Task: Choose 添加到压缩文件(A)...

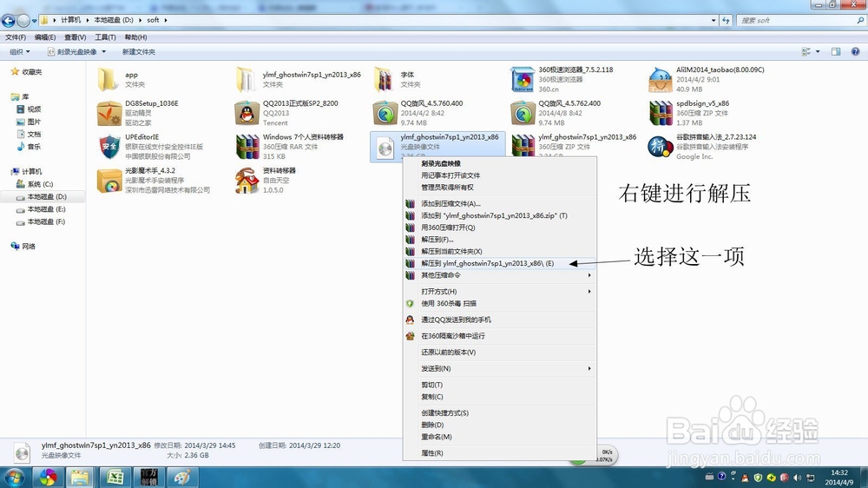Action: click(x=501, y=204)
